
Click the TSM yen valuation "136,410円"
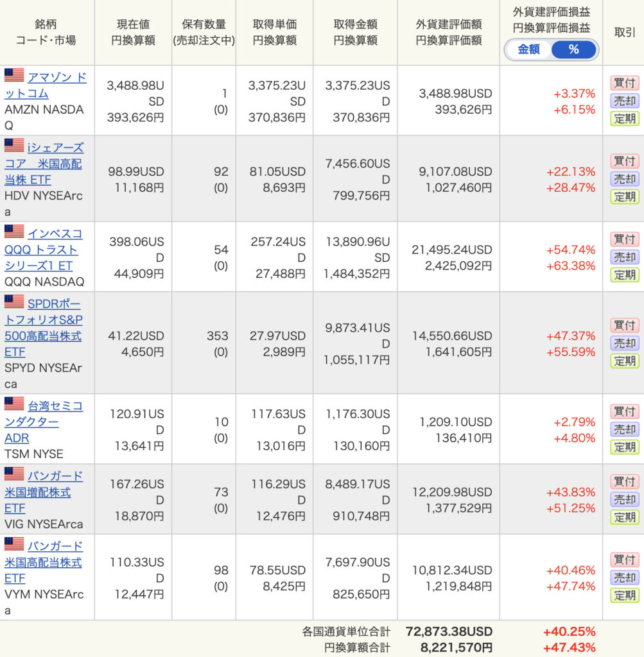[464, 438]
